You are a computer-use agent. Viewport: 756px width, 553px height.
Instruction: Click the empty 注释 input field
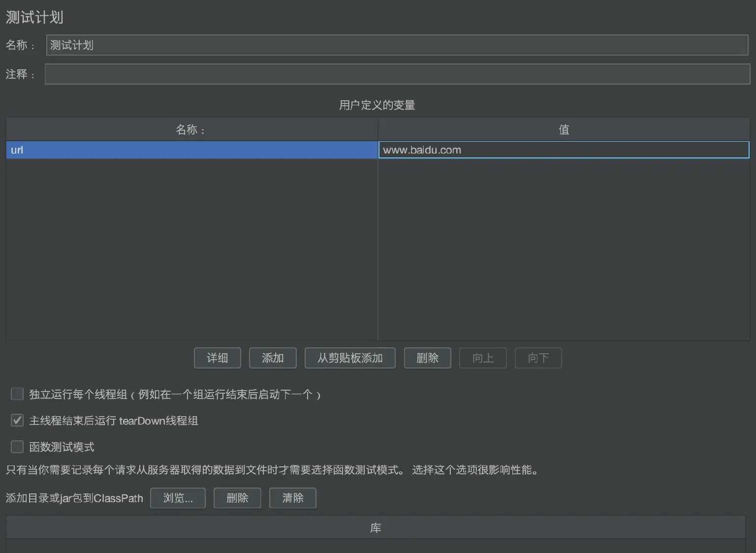tap(397, 74)
